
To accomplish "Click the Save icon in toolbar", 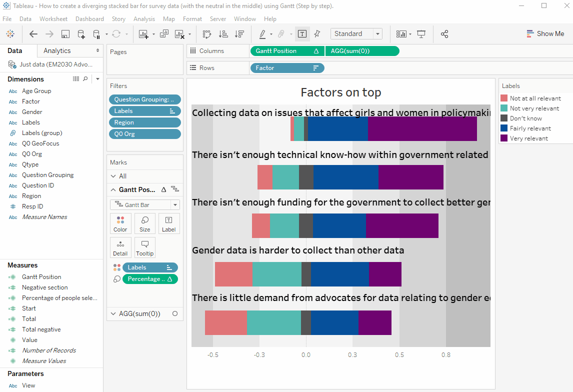I will [65, 34].
